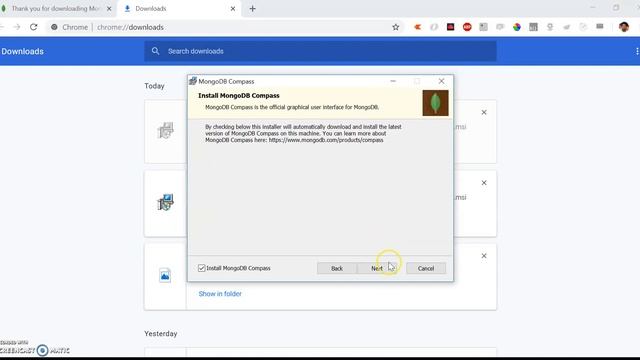Open the Show in folder link
Screen dimensions: 640x360
click(x=220, y=293)
